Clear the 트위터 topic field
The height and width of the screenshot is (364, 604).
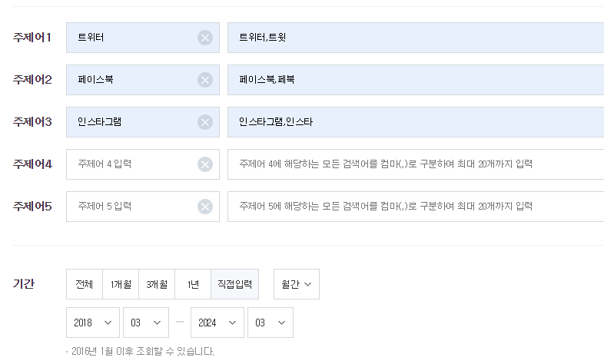click(x=204, y=38)
